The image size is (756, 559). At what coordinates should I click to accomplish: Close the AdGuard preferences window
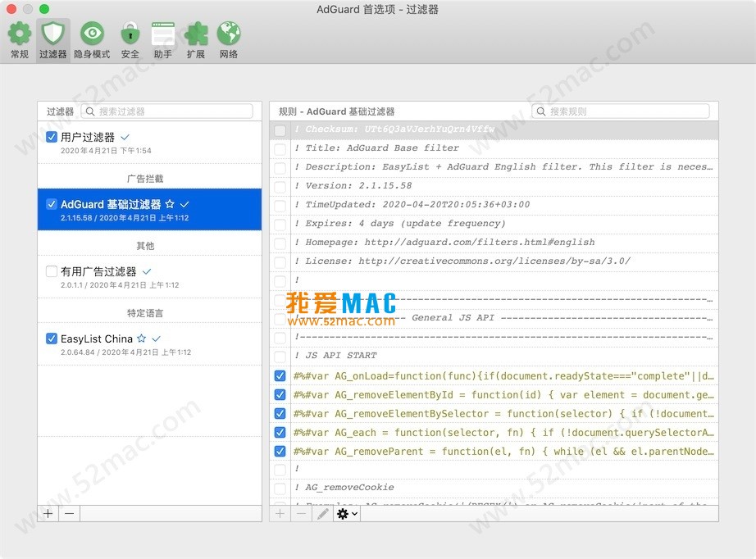[x=11, y=9]
